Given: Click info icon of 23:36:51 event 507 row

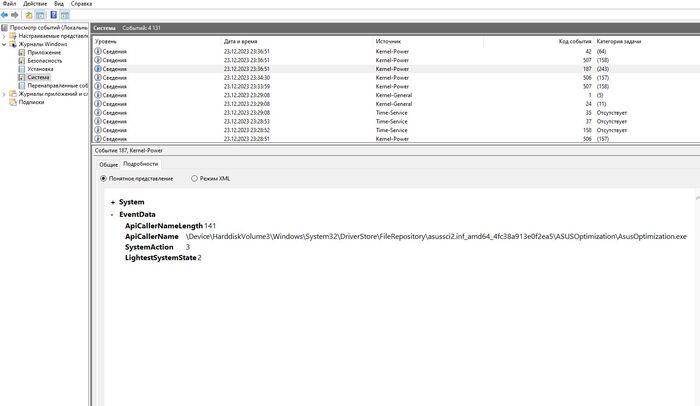Looking at the screenshot, I should point(98,60).
